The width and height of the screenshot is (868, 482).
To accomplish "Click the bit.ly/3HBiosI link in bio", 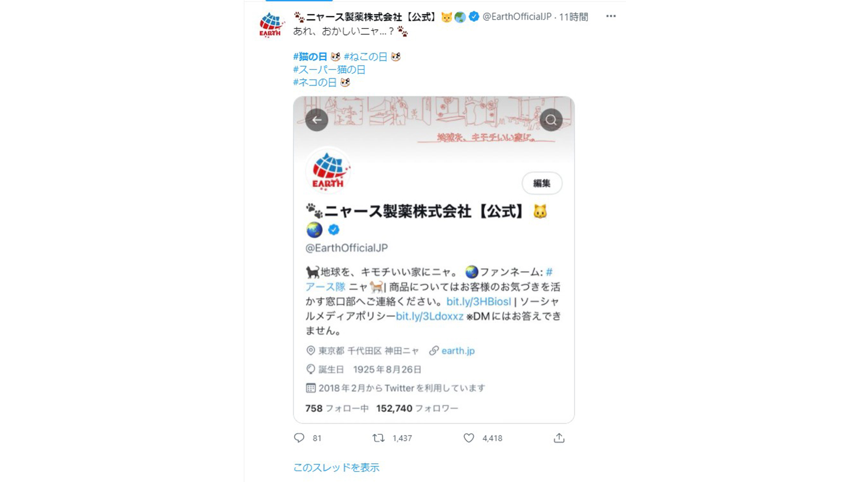I will tap(478, 301).
